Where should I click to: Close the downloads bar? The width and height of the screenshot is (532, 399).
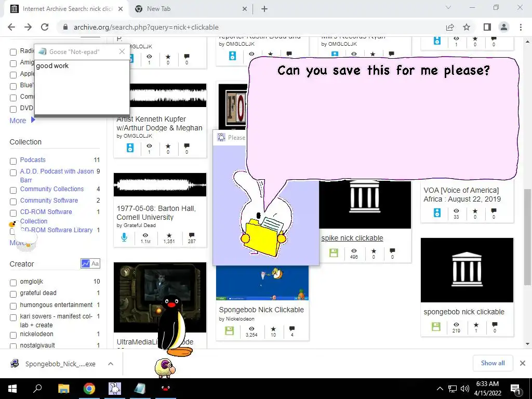pos(523,363)
